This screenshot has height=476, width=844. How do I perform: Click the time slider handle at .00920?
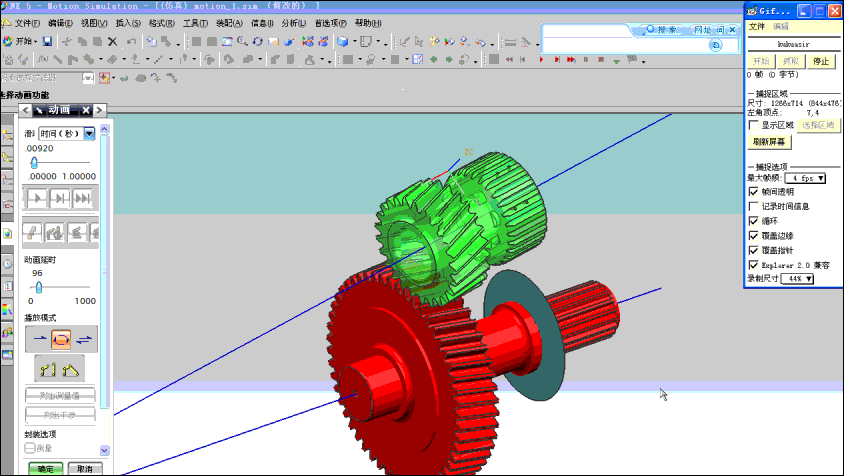click(x=34, y=162)
